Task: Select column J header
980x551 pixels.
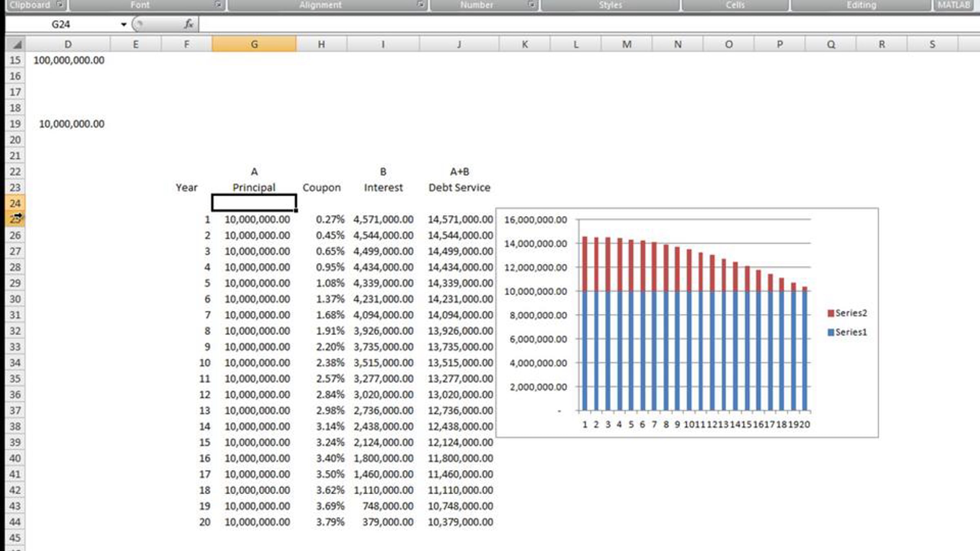Action: tap(459, 44)
